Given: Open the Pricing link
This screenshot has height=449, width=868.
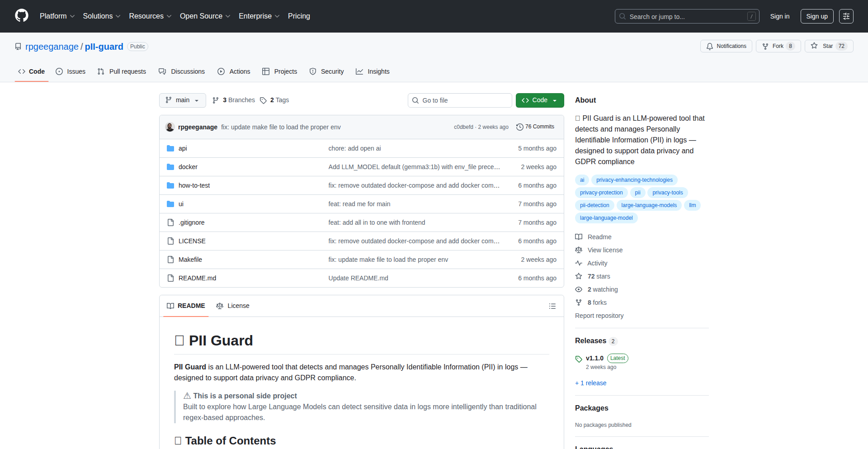Looking at the screenshot, I should pyautogui.click(x=299, y=16).
